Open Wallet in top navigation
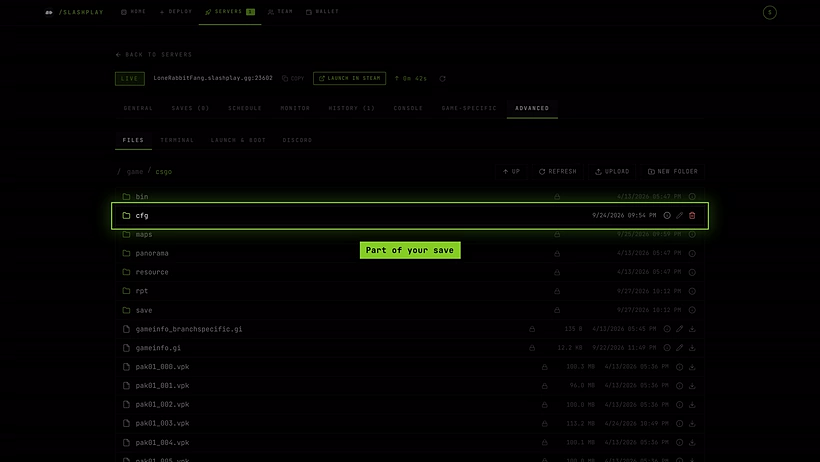This screenshot has height=462, width=820. click(322, 12)
